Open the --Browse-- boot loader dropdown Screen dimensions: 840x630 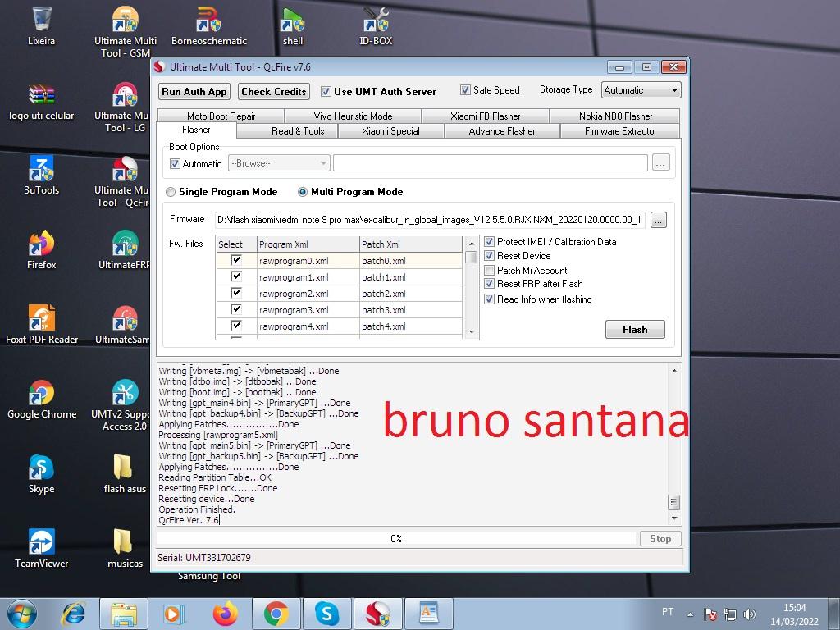(x=279, y=163)
